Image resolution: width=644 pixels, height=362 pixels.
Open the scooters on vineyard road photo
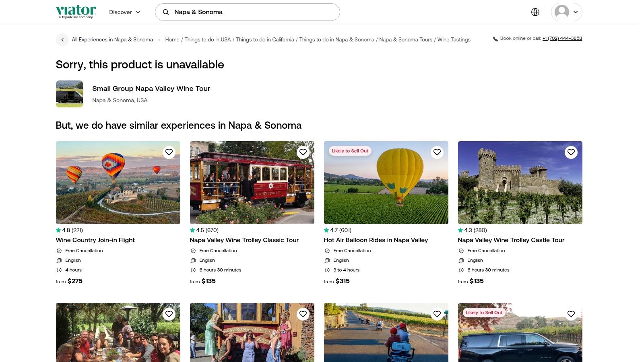pos(386,332)
